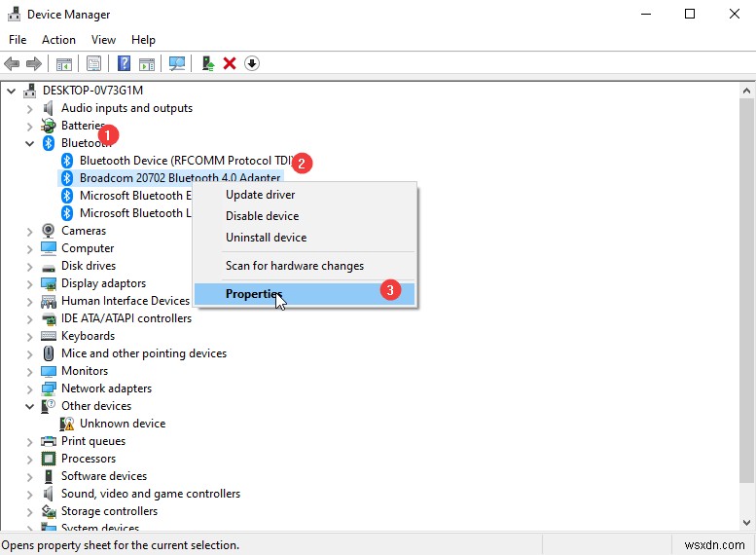Open the Help menu
Image resolution: width=756 pixels, height=555 pixels.
pos(143,40)
